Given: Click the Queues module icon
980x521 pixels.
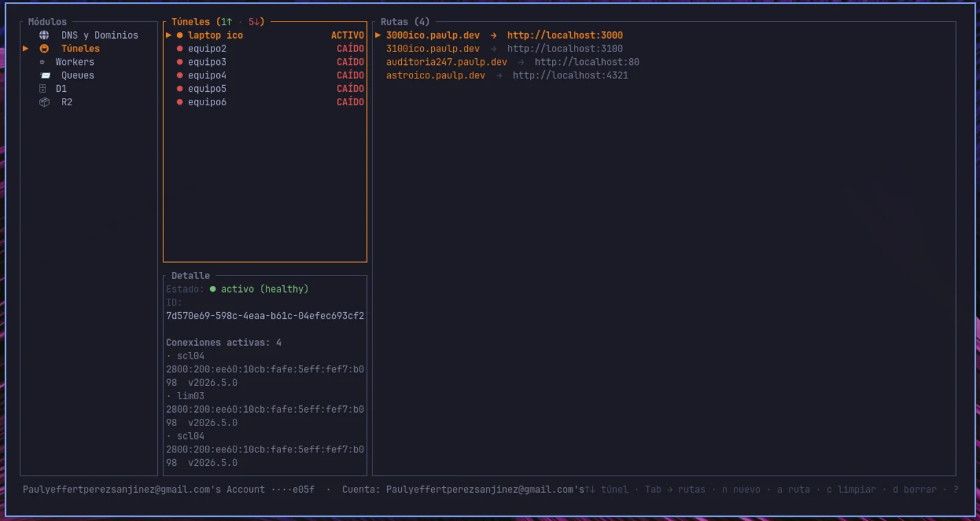Looking at the screenshot, I should pyautogui.click(x=45, y=76).
